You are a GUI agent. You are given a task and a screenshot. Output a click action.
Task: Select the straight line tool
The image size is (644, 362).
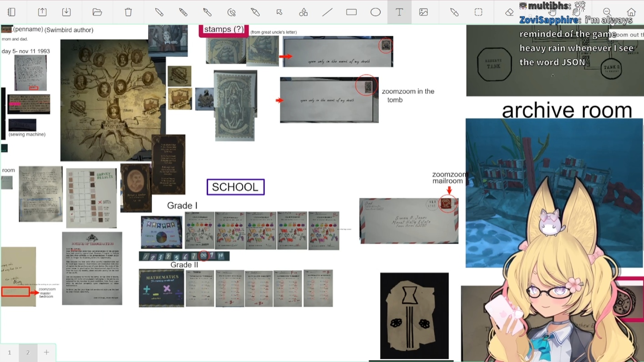[x=327, y=12]
